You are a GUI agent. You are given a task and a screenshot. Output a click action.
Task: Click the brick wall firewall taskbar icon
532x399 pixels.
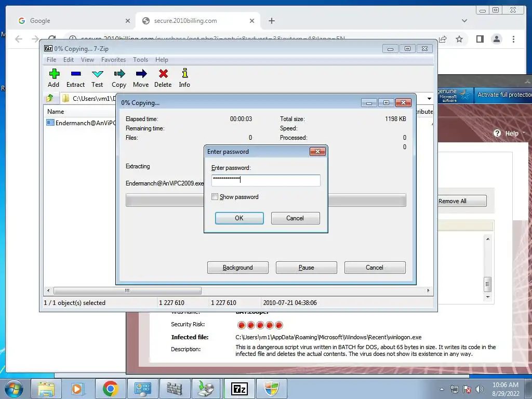coord(175,389)
